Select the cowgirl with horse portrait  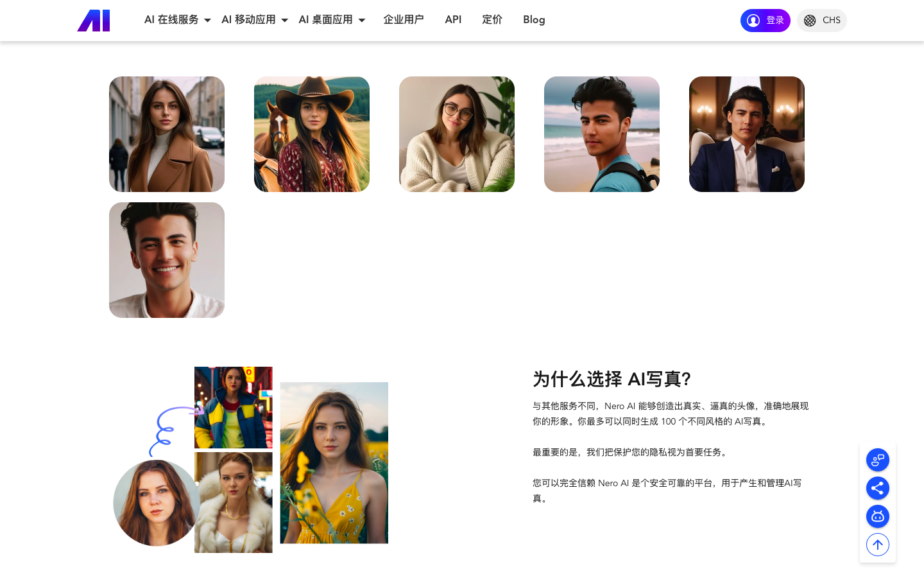pyautogui.click(x=312, y=134)
